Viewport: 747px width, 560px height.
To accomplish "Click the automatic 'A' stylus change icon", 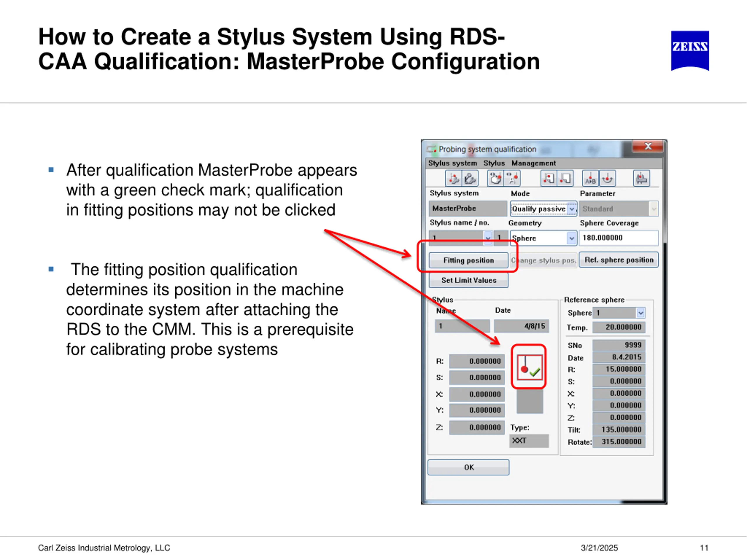I will tap(512, 178).
